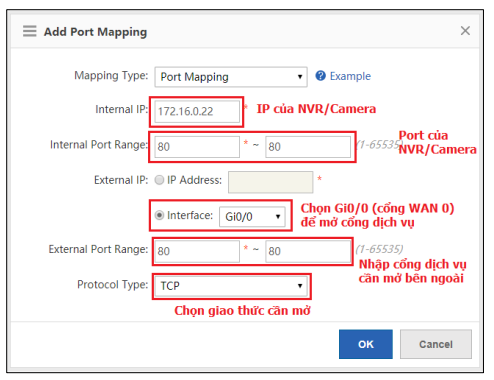Click the Cancel button

(x=436, y=344)
